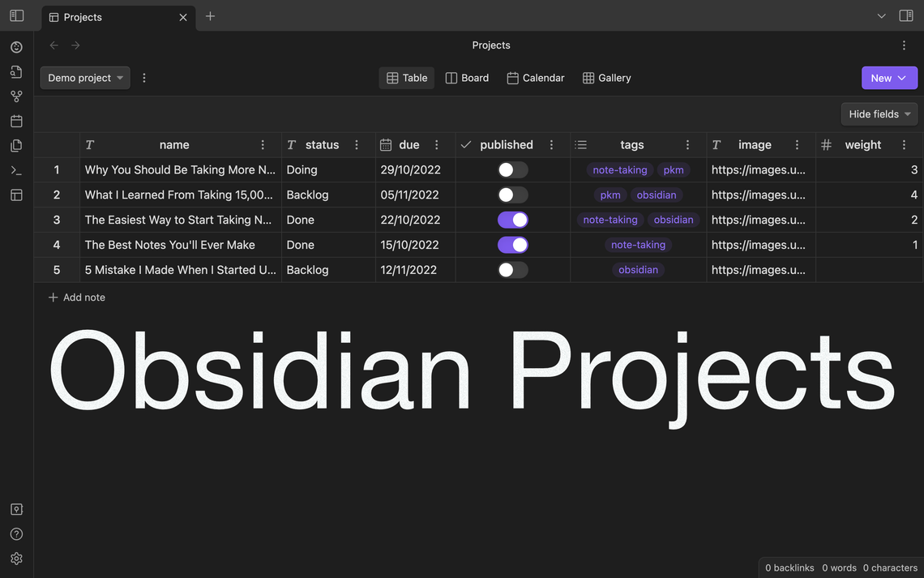Turn off published toggle on row 3
Screen dimensions: 924x578
[x=511, y=219]
